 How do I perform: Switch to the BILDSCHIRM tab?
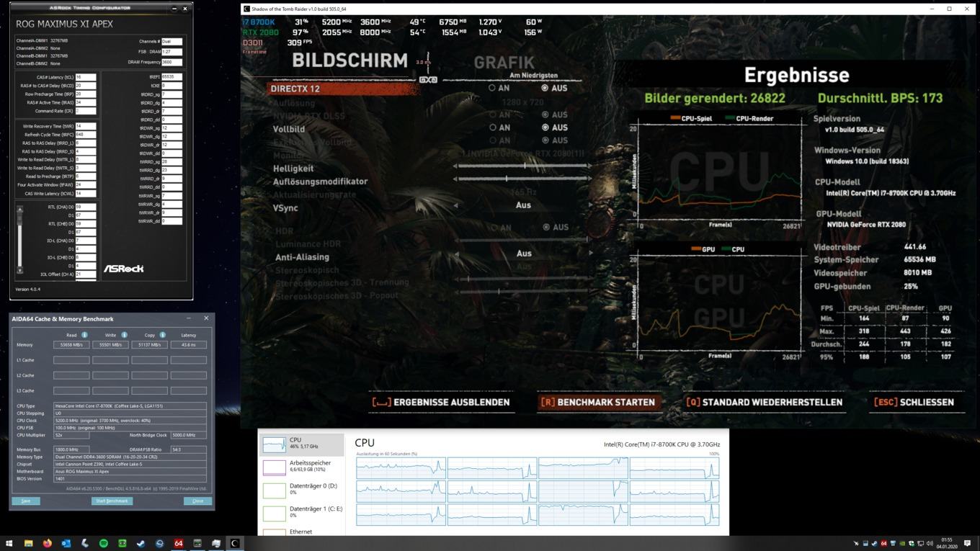pos(349,61)
